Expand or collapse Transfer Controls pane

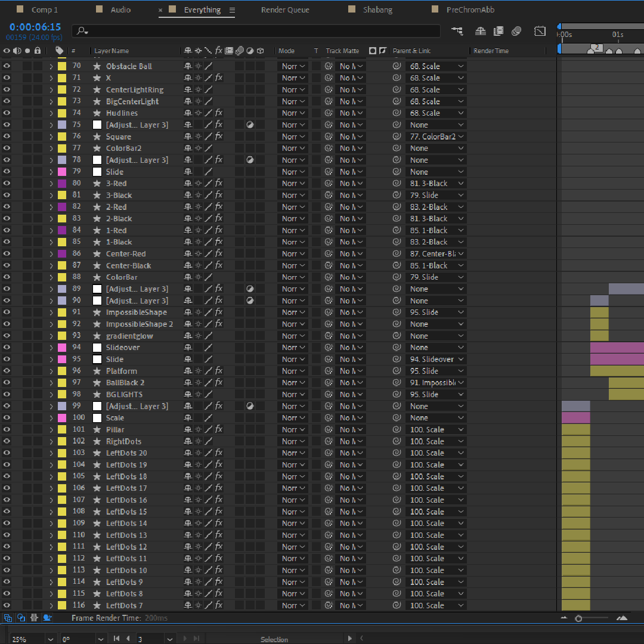(21, 618)
